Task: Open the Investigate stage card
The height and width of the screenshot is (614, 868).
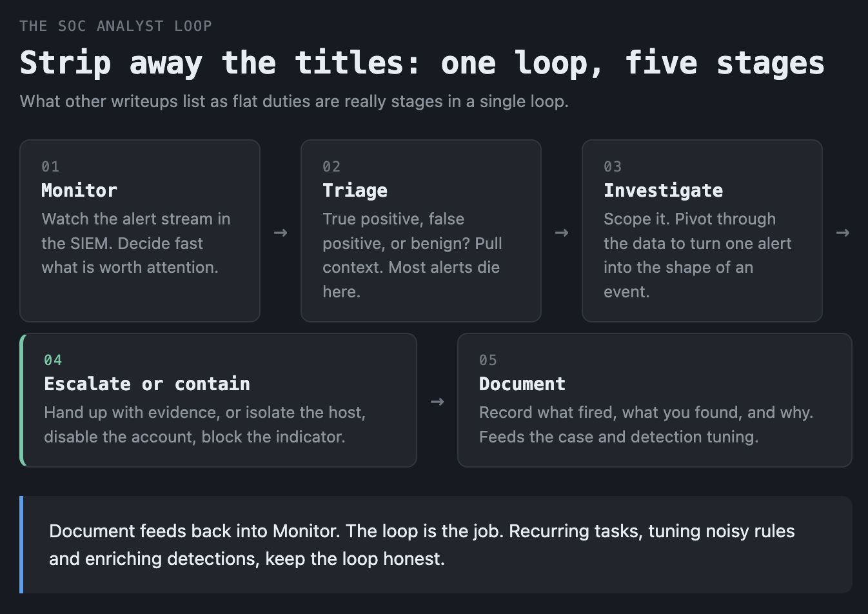Action: (x=702, y=231)
